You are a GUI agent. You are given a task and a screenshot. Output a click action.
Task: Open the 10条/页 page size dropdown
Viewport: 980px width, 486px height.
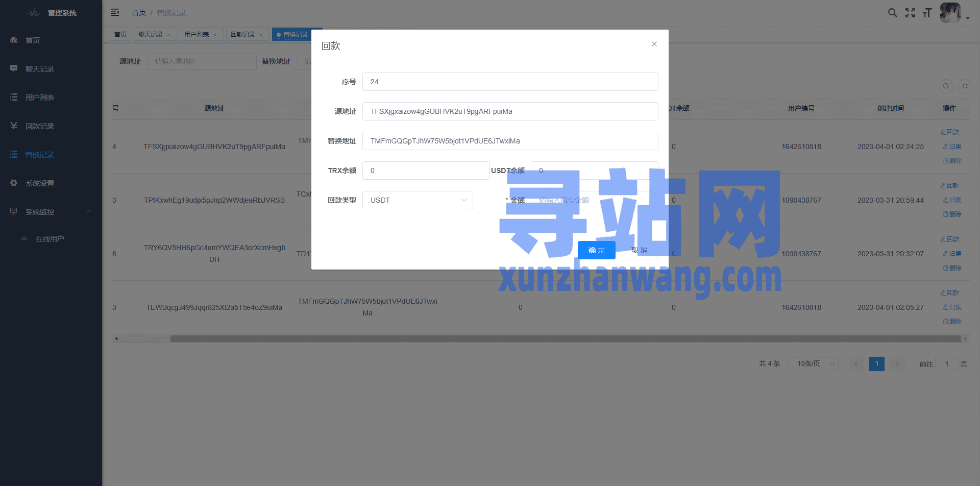[x=813, y=364]
